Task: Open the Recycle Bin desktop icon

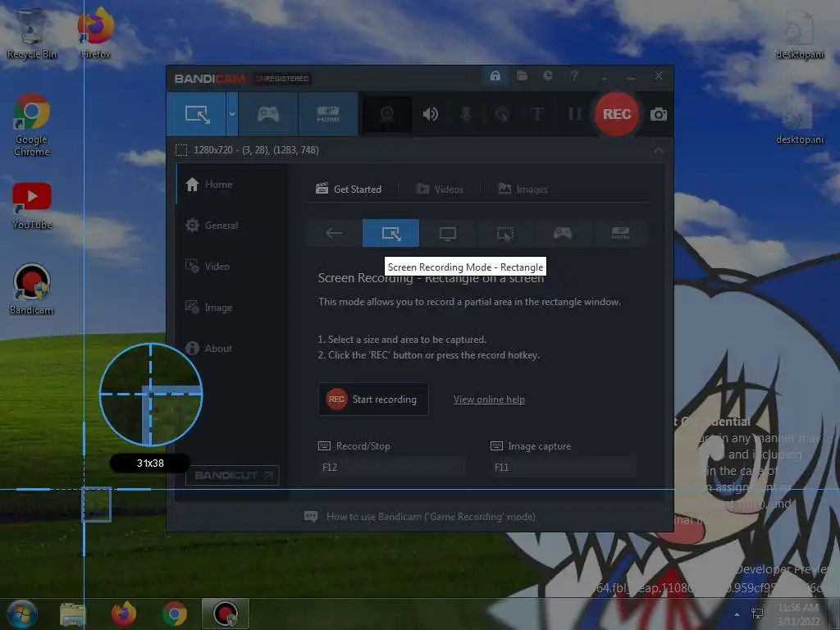Action: pos(32,33)
